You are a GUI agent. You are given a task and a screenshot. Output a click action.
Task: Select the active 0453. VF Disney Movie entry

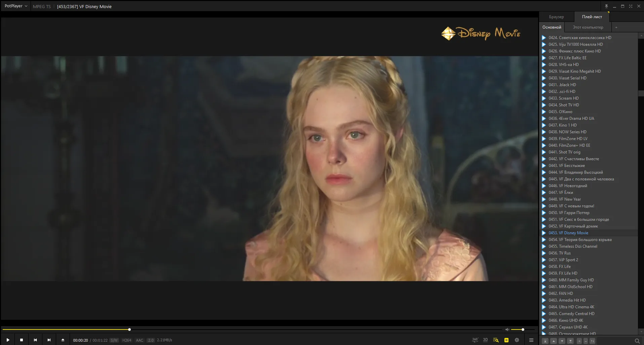[x=589, y=233]
